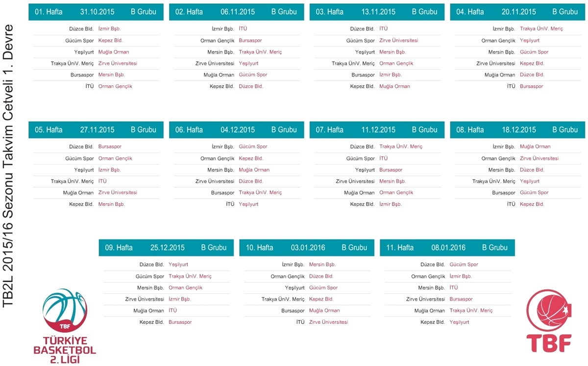This screenshot has width=588, height=366.
Task: Click Bursaspor in the 05. Hafta fixtures
Action: pyautogui.click(x=110, y=147)
